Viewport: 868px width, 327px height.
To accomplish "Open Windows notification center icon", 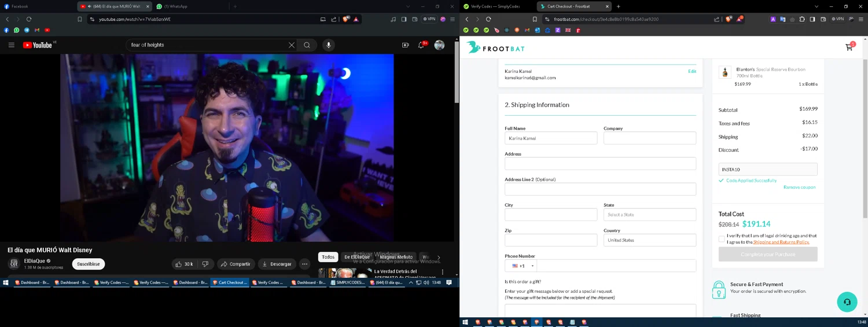I will 449,282.
